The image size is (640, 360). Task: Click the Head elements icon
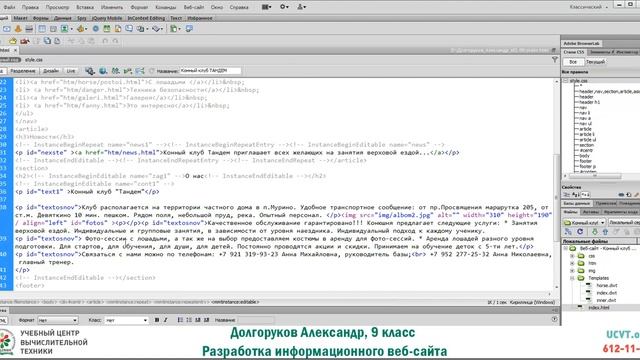coord(141,29)
